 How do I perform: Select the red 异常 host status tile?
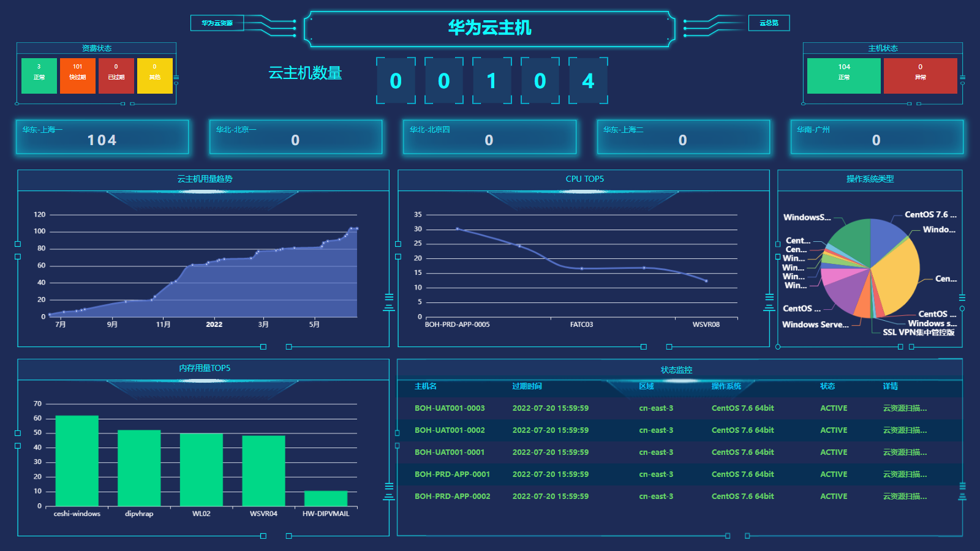pyautogui.click(x=920, y=76)
